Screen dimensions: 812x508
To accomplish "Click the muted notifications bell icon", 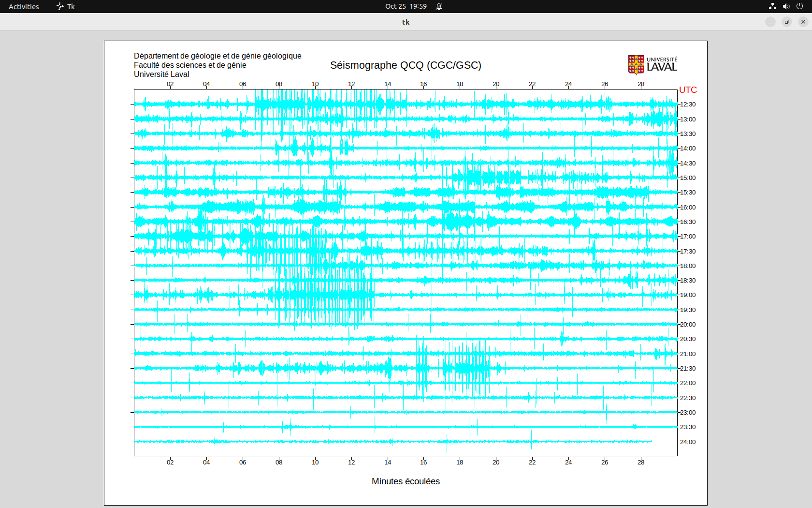I will pyautogui.click(x=439, y=6).
